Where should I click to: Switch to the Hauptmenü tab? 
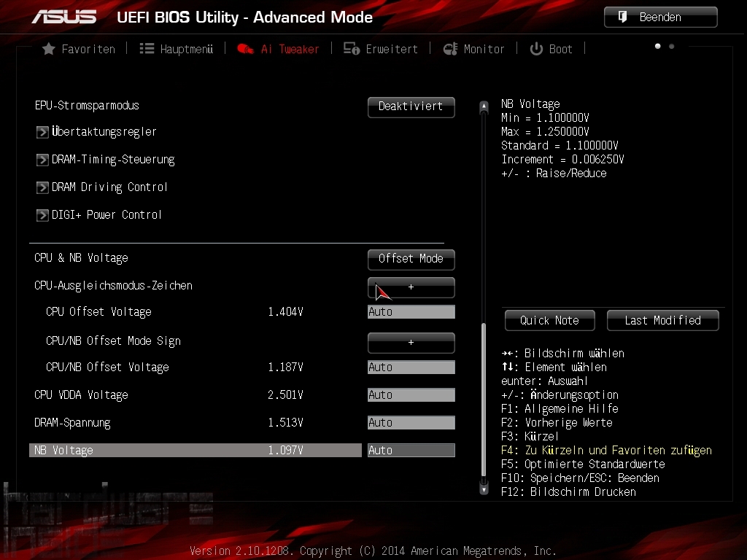[177, 49]
